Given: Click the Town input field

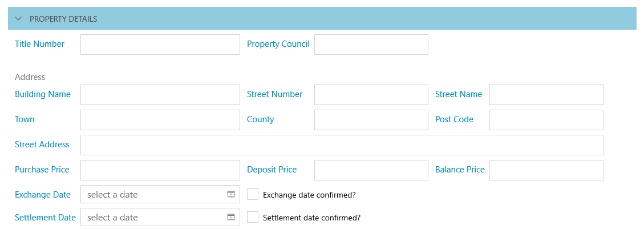Looking at the screenshot, I should 160,120.
